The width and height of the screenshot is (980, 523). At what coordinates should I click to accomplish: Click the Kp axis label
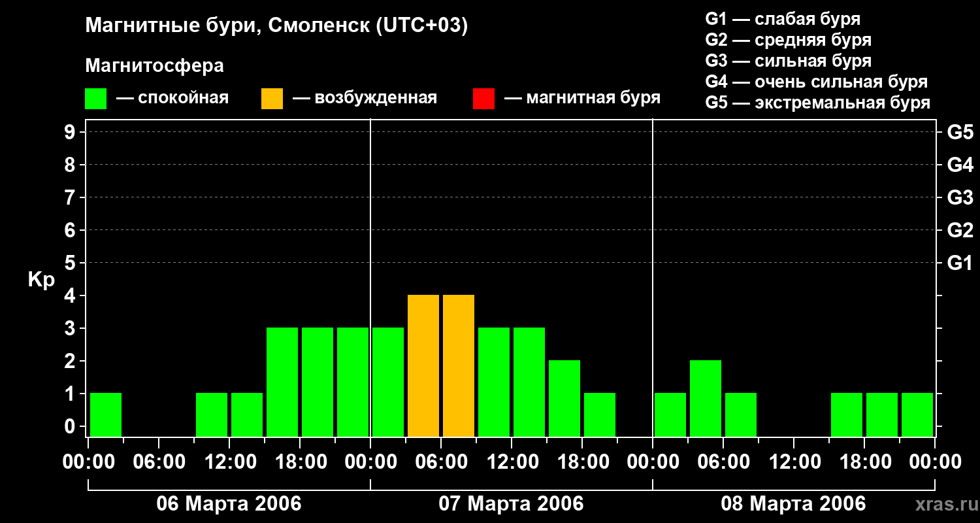coord(41,280)
